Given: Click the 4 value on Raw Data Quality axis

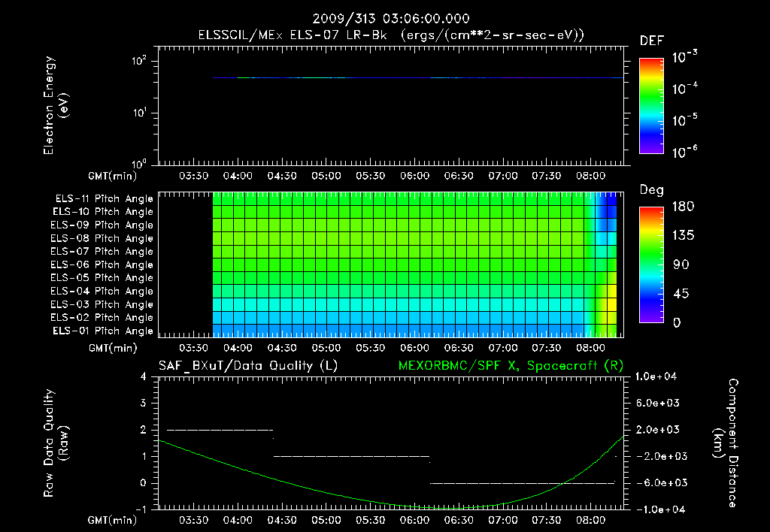Looking at the screenshot, I should (144, 376).
